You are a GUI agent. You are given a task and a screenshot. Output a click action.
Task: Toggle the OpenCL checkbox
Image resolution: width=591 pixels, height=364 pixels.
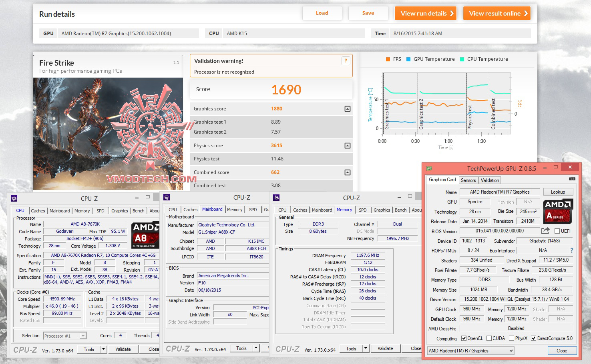pyautogui.click(x=464, y=338)
